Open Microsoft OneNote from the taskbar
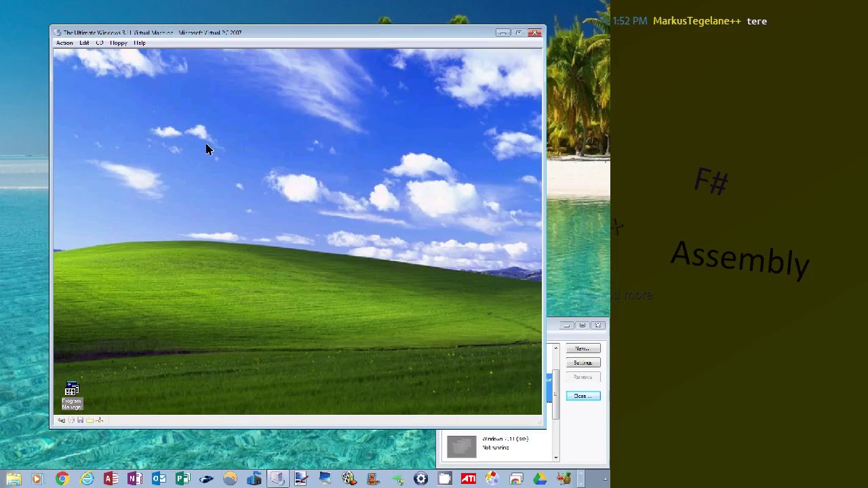The width and height of the screenshot is (868, 488). 134,479
